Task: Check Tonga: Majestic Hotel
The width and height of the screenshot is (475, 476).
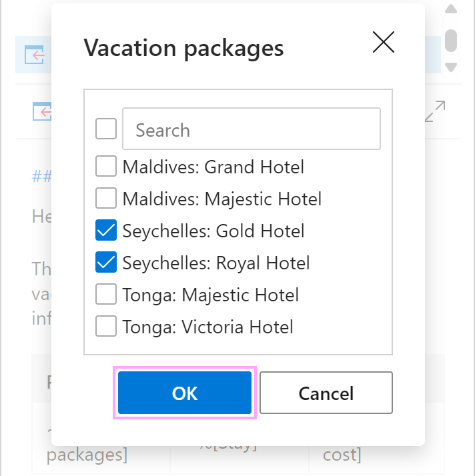Action: pos(106,294)
